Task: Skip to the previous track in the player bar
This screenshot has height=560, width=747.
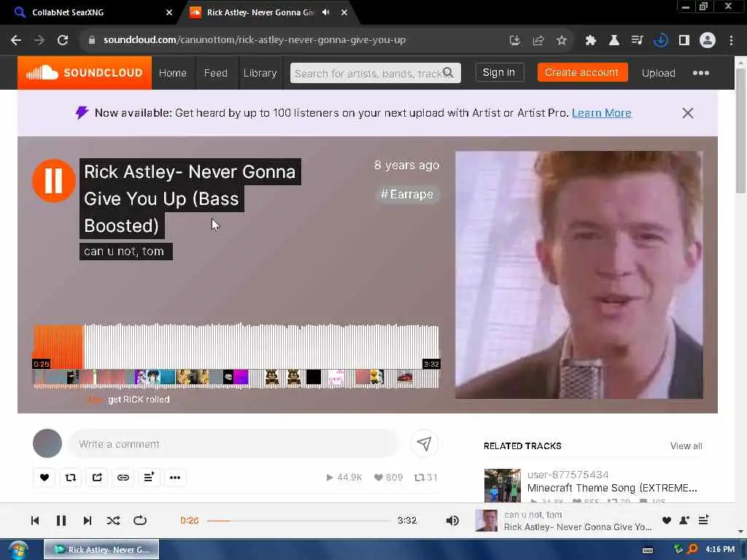Action: coord(35,521)
